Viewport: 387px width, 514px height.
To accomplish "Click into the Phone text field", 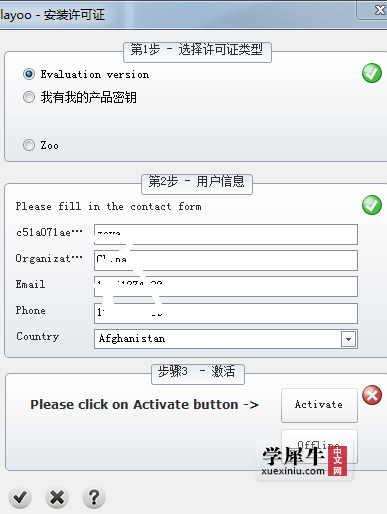I will (226, 313).
